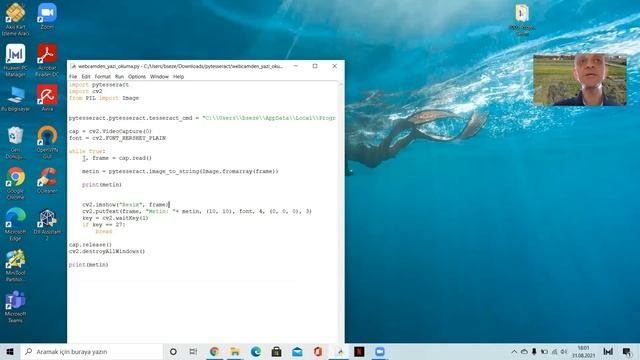This screenshot has height=360, width=640.
Task: Switch to Zoom taskbar button
Action: point(380,351)
